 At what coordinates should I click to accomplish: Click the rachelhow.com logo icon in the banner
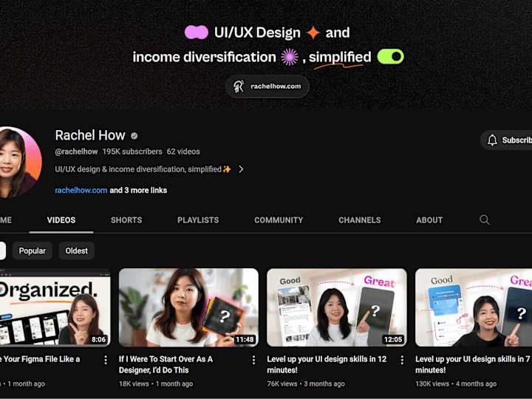coord(239,86)
